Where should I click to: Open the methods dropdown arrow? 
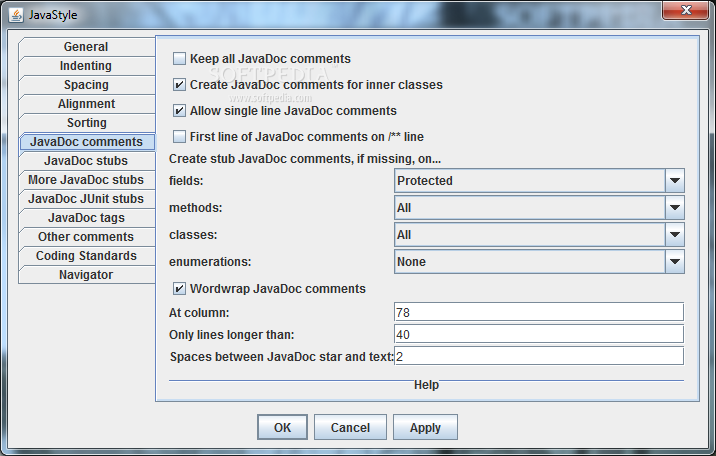[x=674, y=208]
